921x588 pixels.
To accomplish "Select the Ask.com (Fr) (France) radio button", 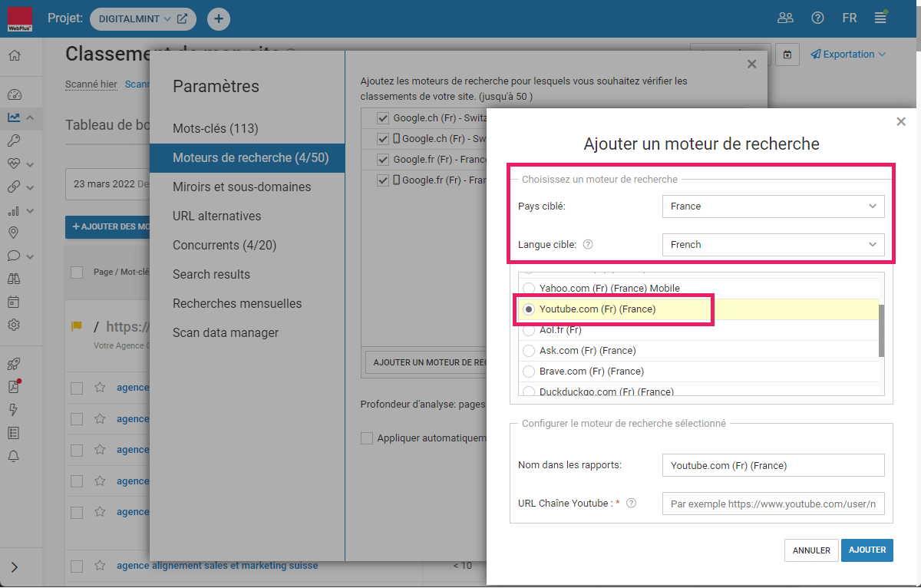I will [528, 351].
